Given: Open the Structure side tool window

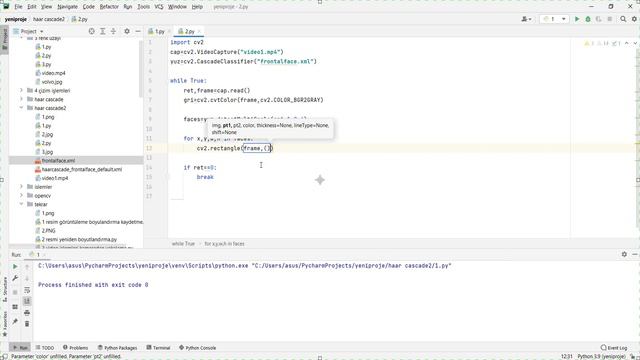Looking at the screenshot, I should click(5, 289).
